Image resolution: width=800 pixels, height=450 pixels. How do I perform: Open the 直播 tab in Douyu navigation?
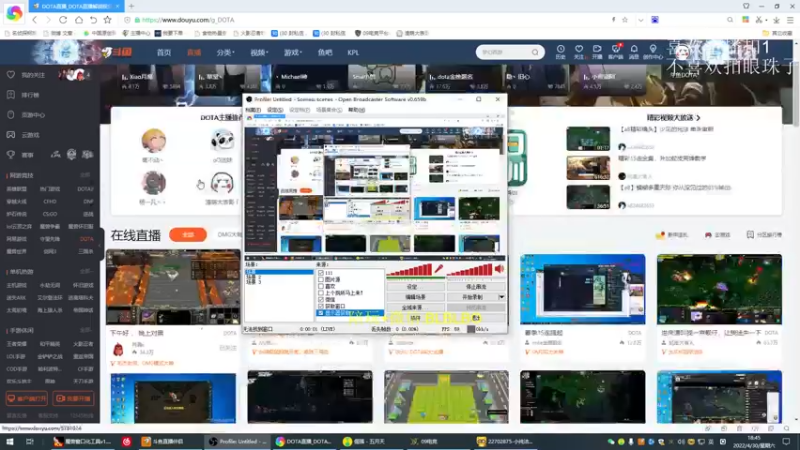(x=194, y=53)
